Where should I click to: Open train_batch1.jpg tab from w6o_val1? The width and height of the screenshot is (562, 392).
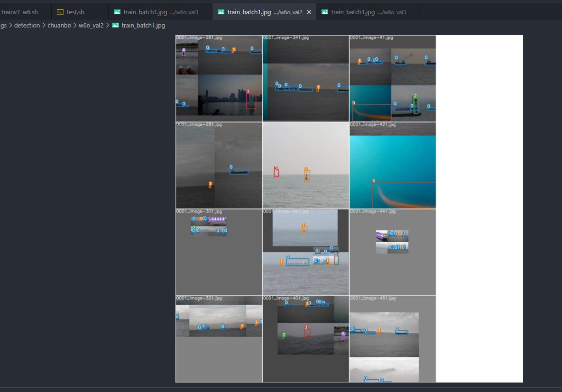point(160,12)
